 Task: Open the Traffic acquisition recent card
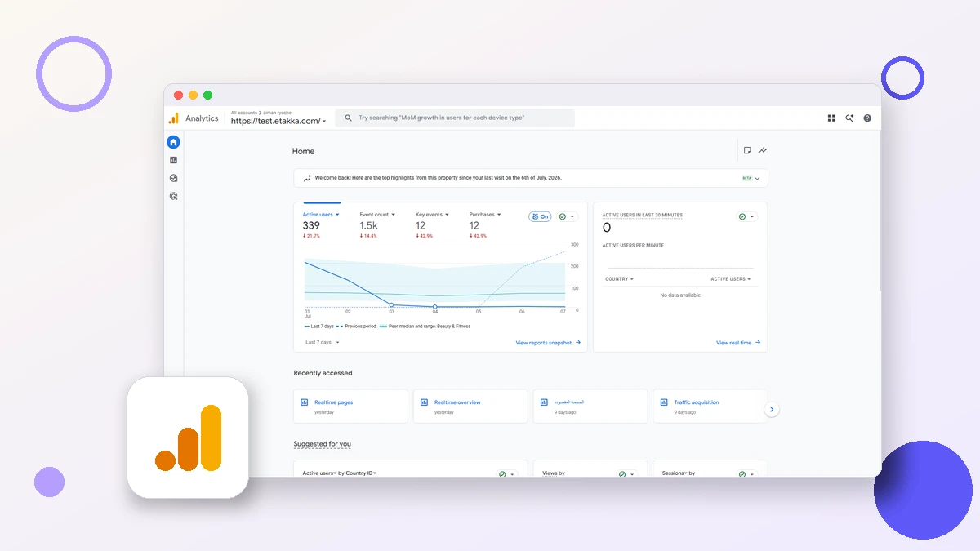coord(710,406)
